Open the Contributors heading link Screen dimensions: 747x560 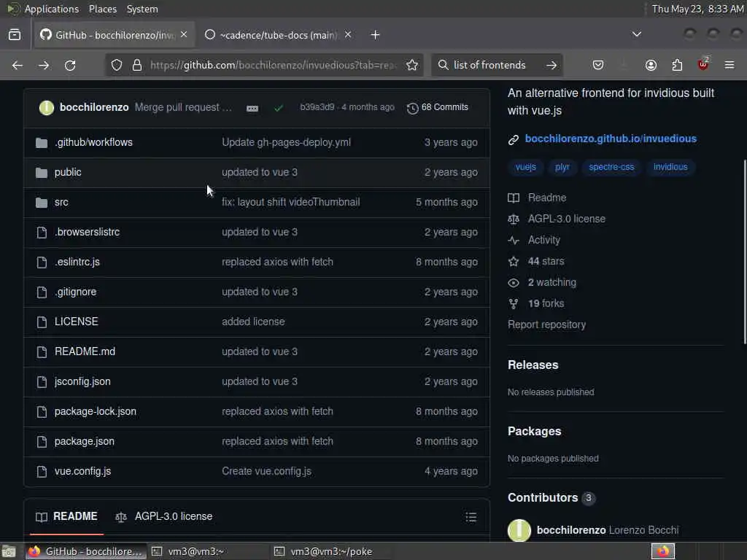click(551, 497)
